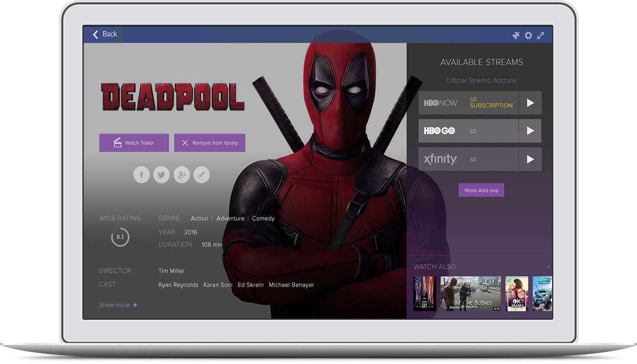This screenshot has width=637, height=364.
Task: Click the Watch Trailer button
Action: tap(134, 143)
